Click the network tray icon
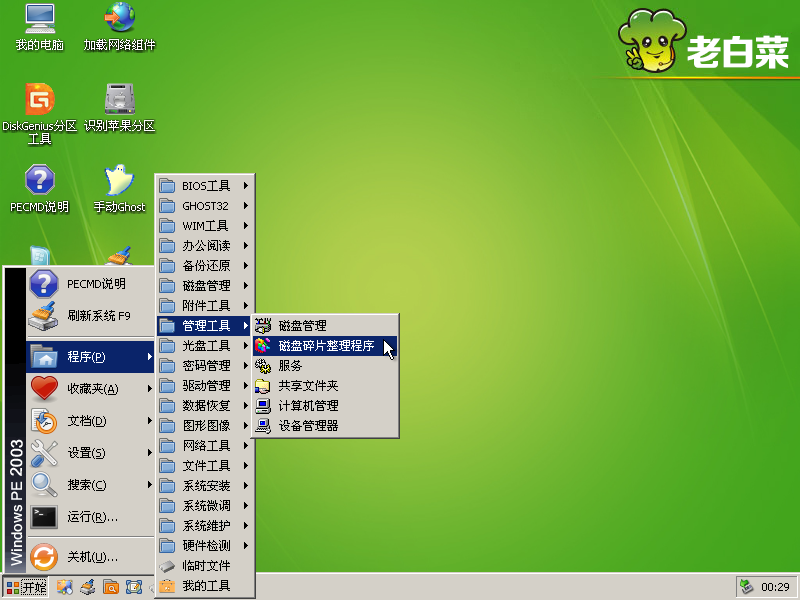 pyautogui.click(x=746, y=587)
